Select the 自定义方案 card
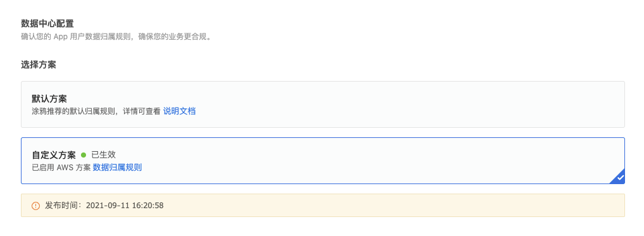The width and height of the screenshot is (644, 236). [323, 161]
